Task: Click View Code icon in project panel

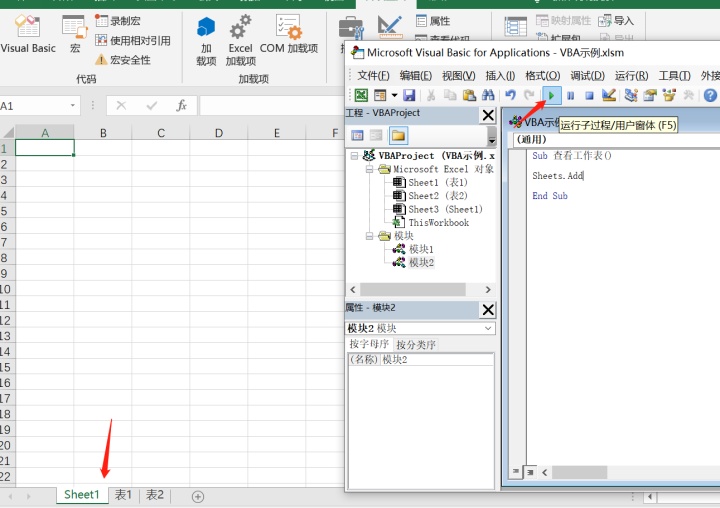Action: [x=357, y=135]
